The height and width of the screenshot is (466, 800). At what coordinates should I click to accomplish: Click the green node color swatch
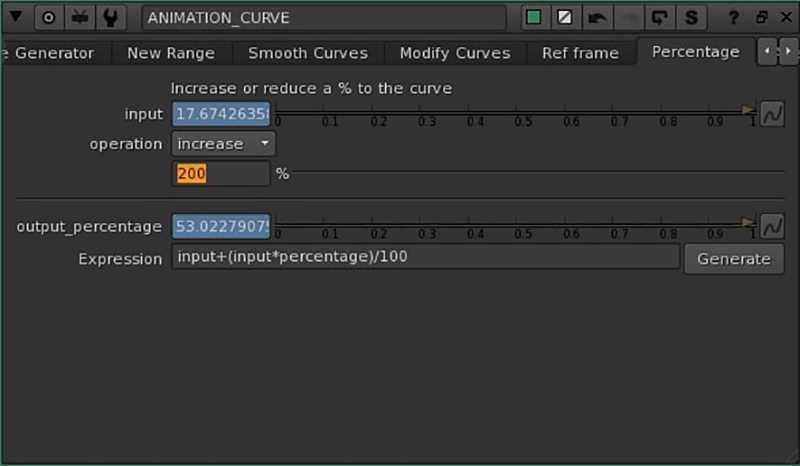click(x=535, y=18)
